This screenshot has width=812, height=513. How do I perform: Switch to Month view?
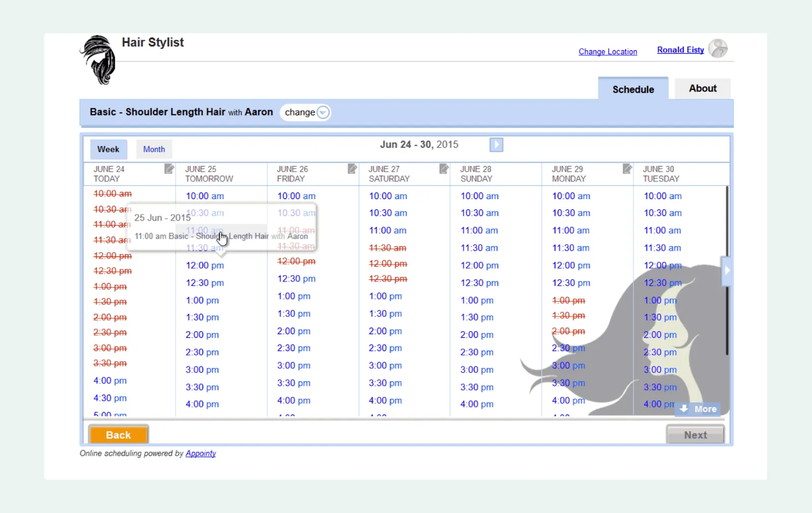pyautogui.click(x=154, y=149)
